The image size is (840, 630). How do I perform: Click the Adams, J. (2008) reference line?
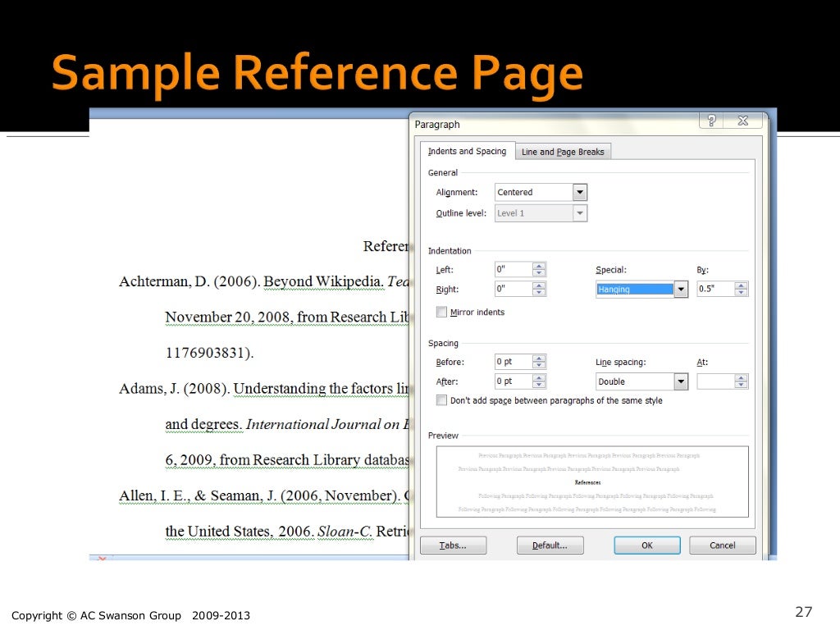tap(263, 388)
